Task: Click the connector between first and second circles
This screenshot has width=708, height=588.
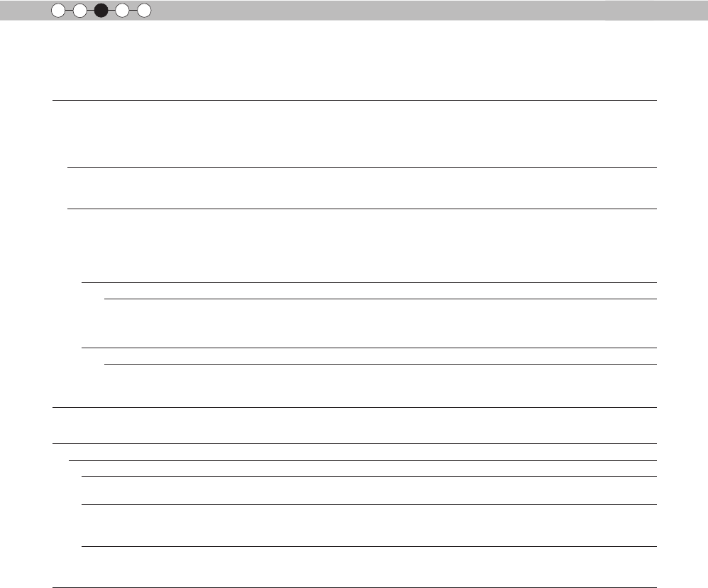Action: point(69,11)
